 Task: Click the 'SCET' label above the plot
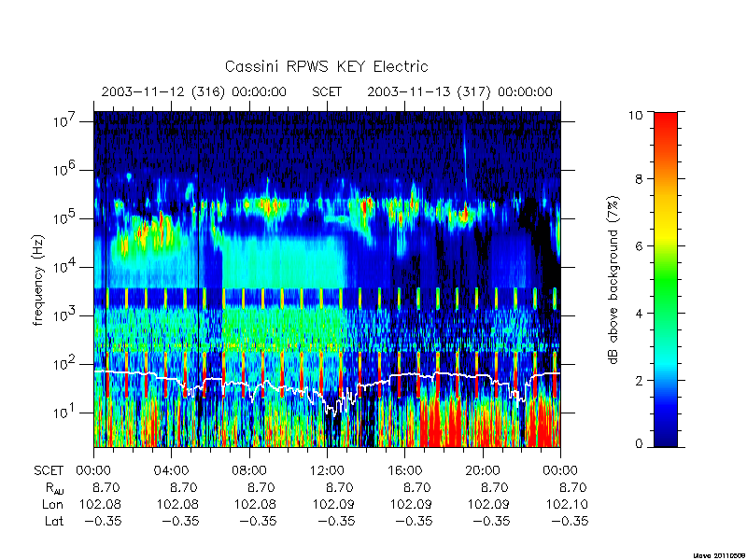tap(327, 91)
